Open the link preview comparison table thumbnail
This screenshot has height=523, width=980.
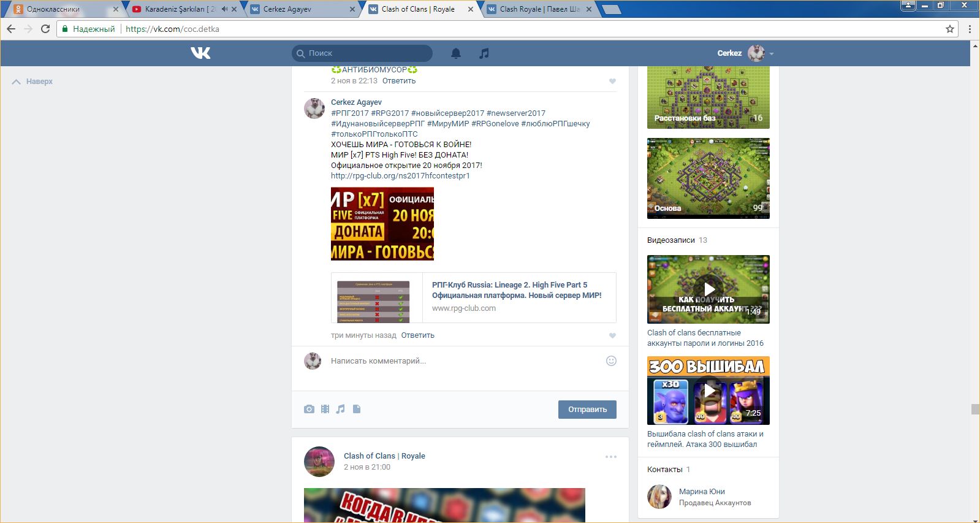(373, 301)
